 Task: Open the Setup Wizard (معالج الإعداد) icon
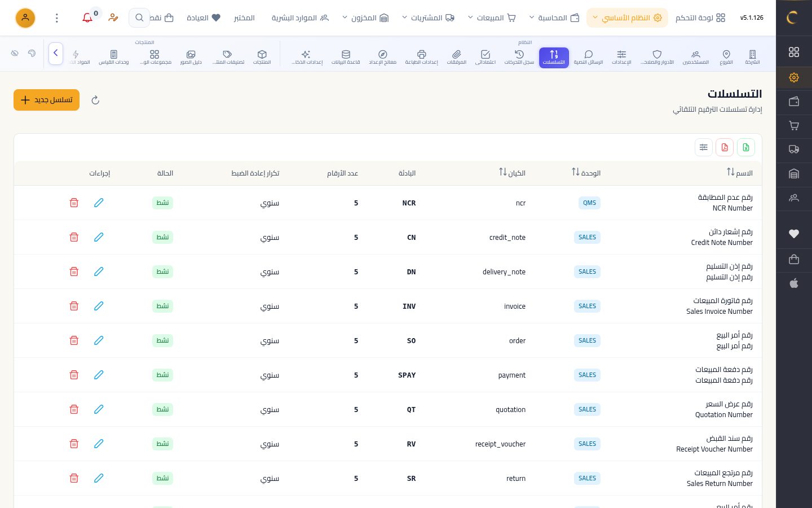point(383,57)
